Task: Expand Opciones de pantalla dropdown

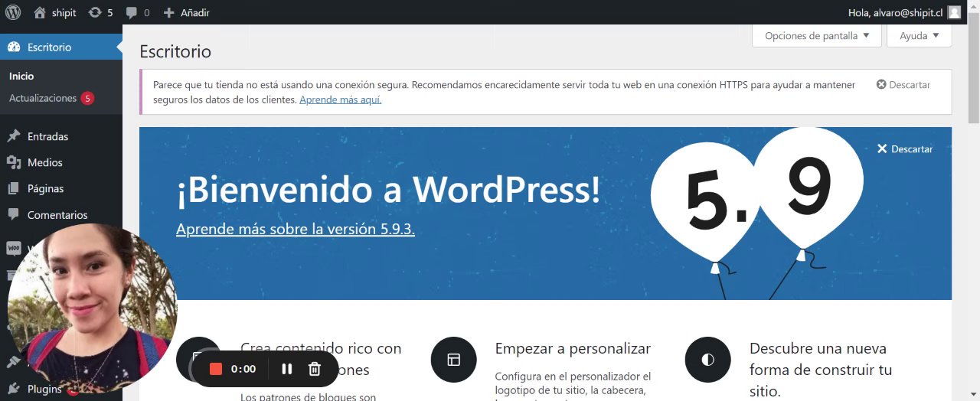Action: (817, 35)
